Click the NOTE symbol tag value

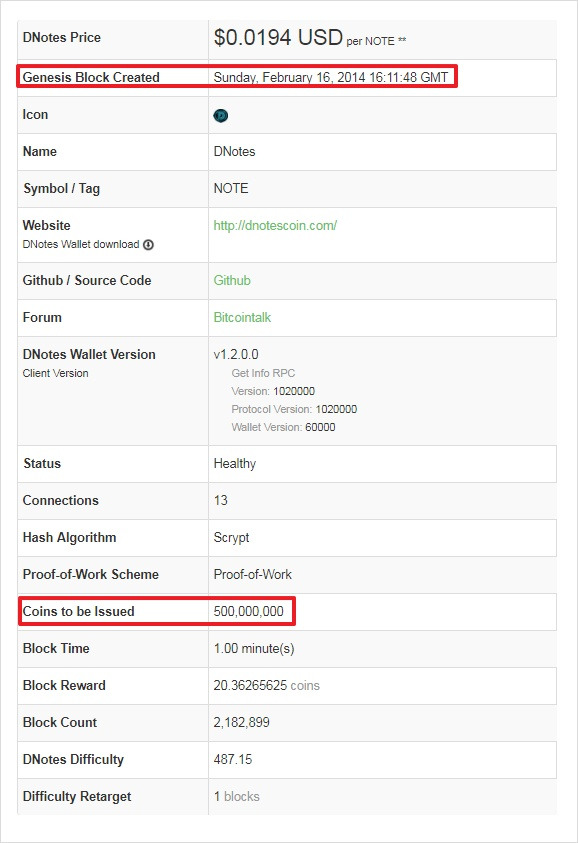[x=231, y=188]
